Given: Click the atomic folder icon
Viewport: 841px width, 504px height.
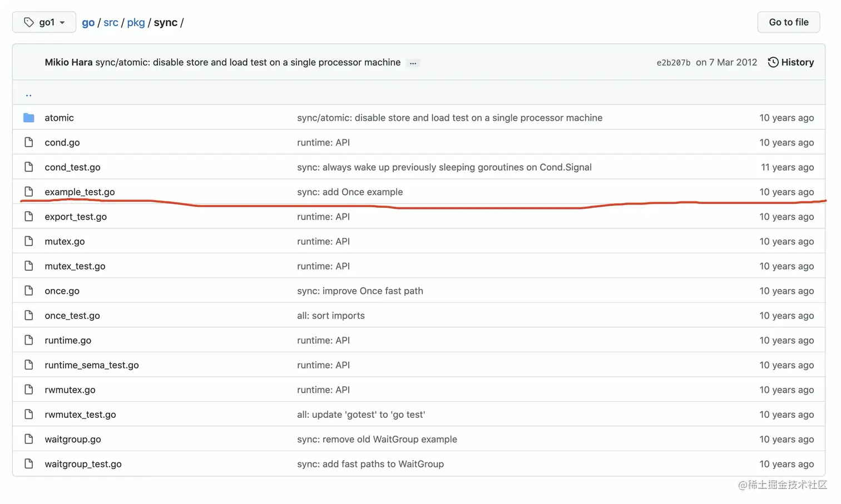Looking at the screenshot, I should 29,118.
